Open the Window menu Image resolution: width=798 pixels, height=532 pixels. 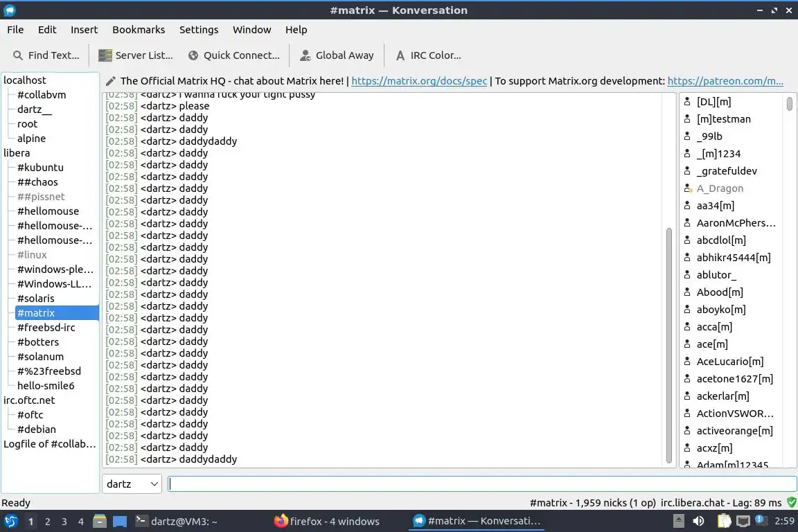(x=252, y=30)
